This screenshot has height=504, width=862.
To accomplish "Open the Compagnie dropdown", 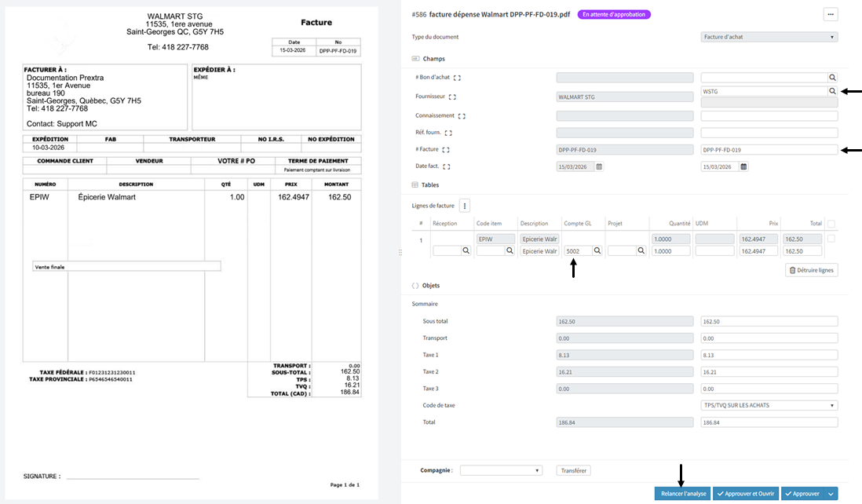I will pyautogui.click(x=501, y=470).
